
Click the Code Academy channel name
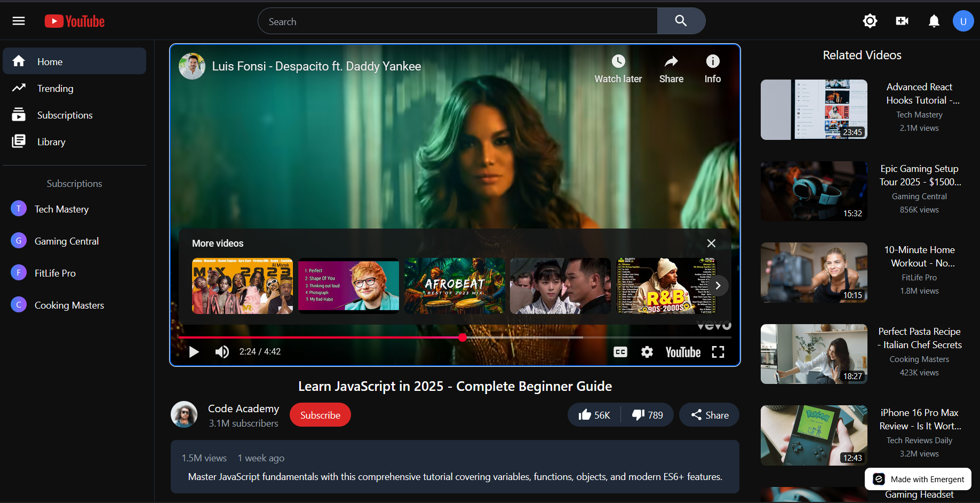click(x=243, y=408)
